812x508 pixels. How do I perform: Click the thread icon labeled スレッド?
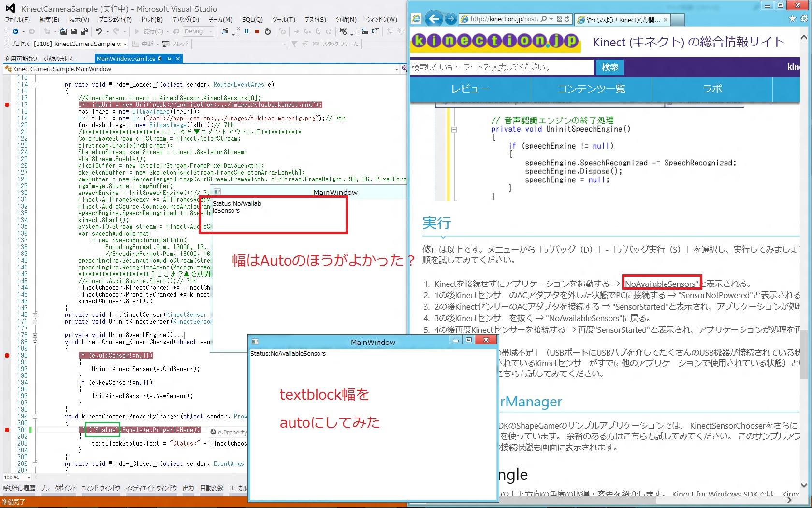click(166, 44)
